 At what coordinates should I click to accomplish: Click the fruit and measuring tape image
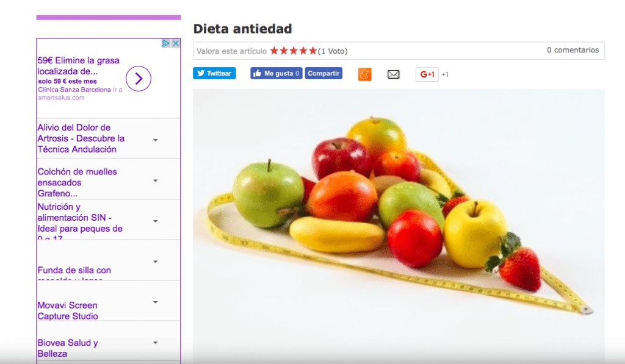tap(399, 226)
